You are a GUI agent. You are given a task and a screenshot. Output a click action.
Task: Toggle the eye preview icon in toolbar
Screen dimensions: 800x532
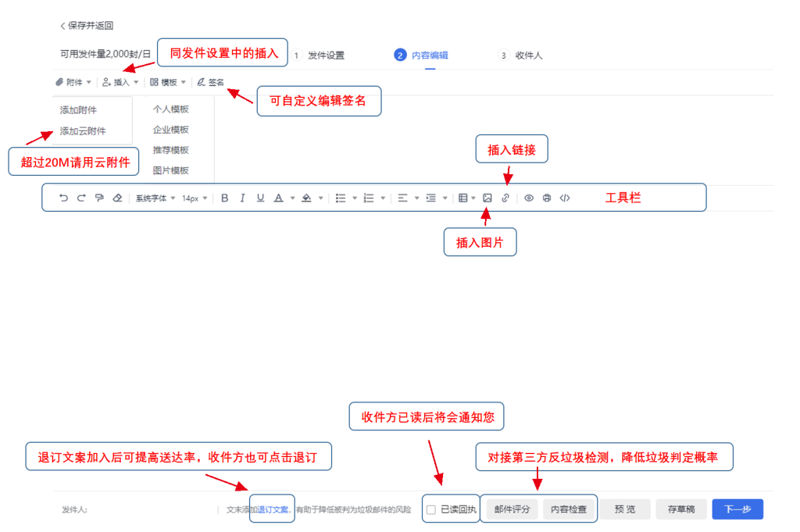click(529, 198)
